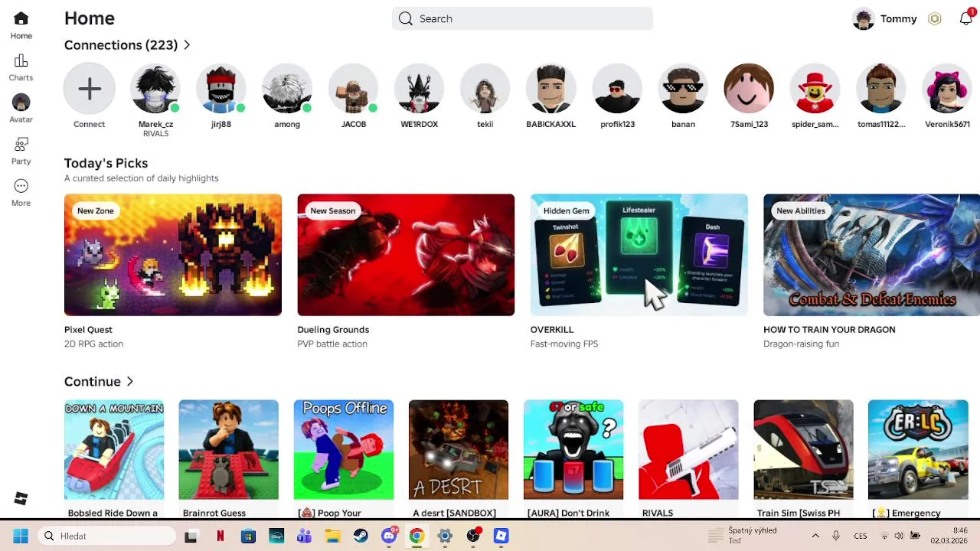The image size is (980, 551).
Task: Open Dueling Grounds thumbnail
Action: click(x=406, y=255)
